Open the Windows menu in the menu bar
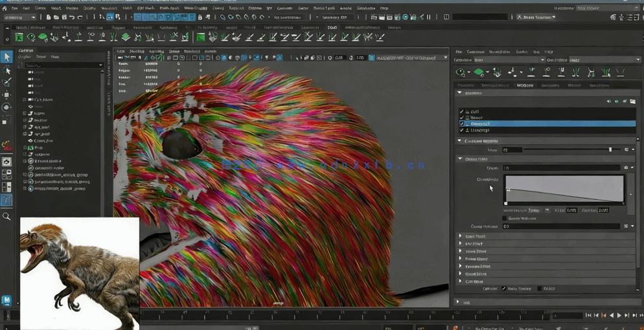Screen dimensions: 644x330 pyautogui.click(x=109, y=8)
